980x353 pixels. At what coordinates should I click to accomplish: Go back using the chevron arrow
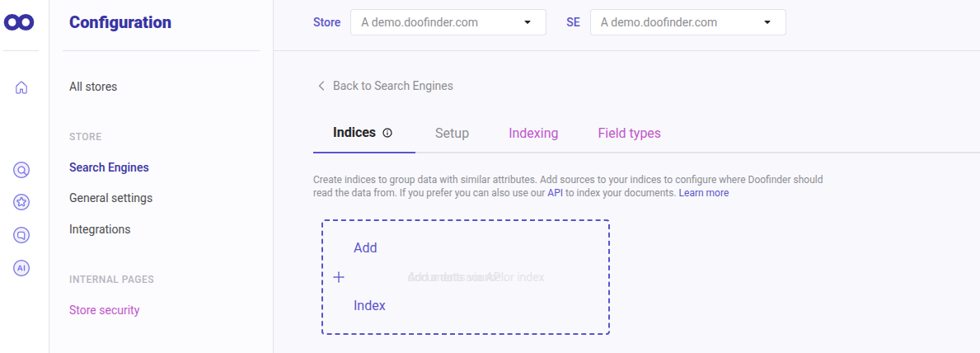(x=321, y=86)
